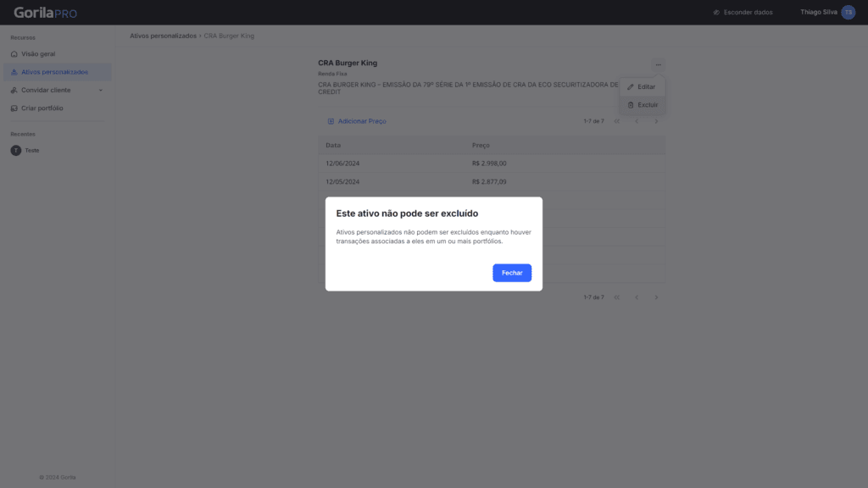This screenshot has height=488, width=868.
Task: Select the 12/05/2024 date cell
Action: [342, 181]
